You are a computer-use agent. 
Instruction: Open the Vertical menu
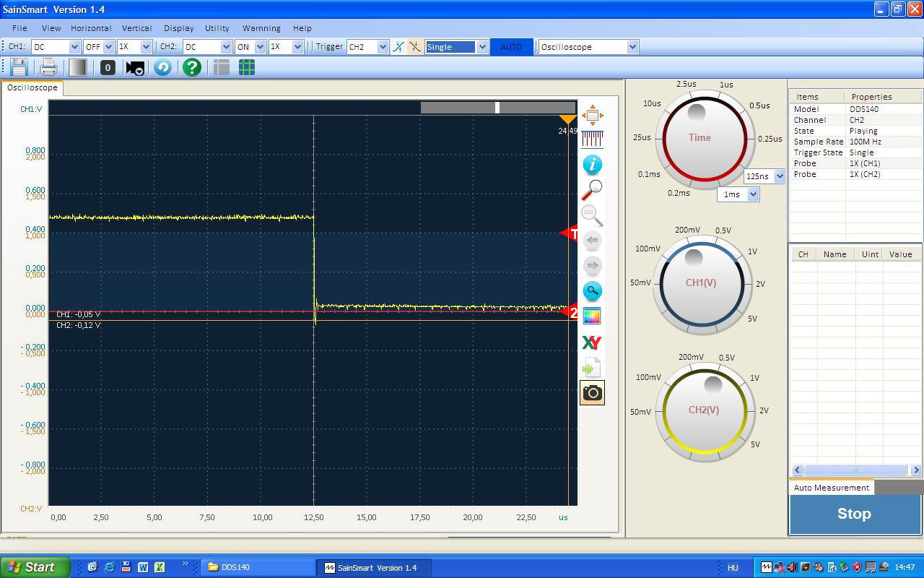pos(136,28)
